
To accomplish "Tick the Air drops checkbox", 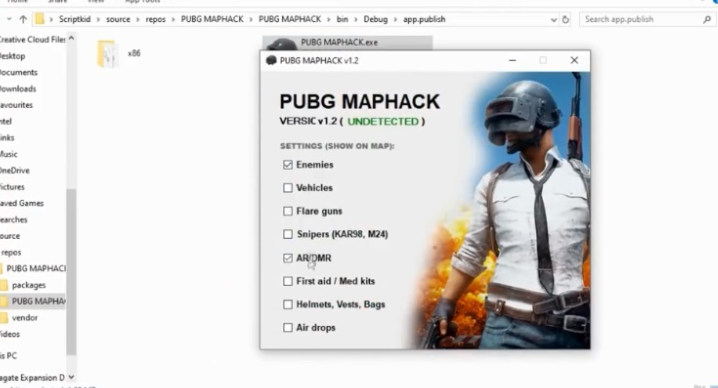I will point(288,328).
